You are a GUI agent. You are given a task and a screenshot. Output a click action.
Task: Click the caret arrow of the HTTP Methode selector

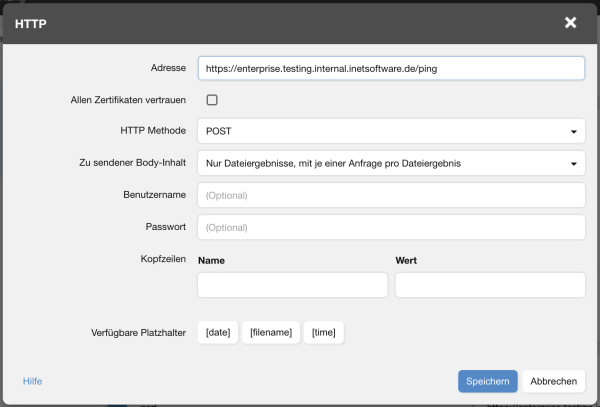coord(573,131)
